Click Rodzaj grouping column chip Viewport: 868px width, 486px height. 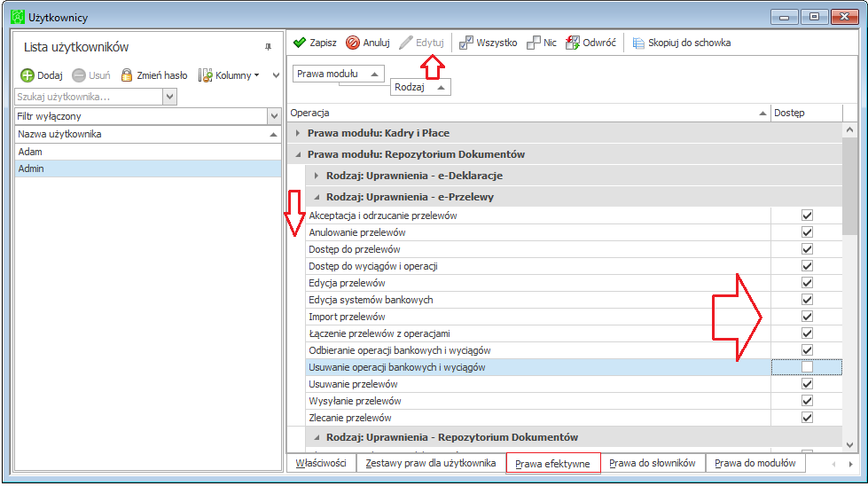point(420,87)
